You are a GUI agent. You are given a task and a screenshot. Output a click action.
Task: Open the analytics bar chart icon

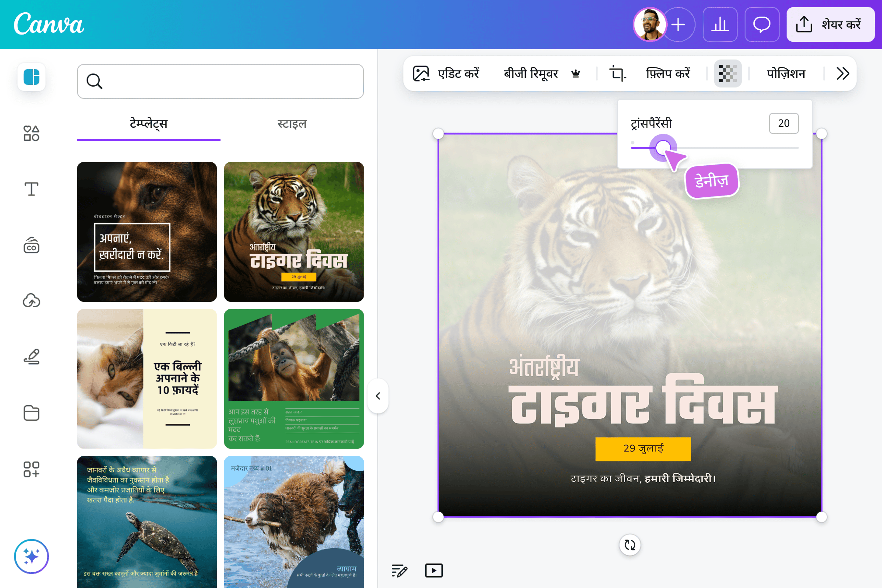[x=720, y=24]
